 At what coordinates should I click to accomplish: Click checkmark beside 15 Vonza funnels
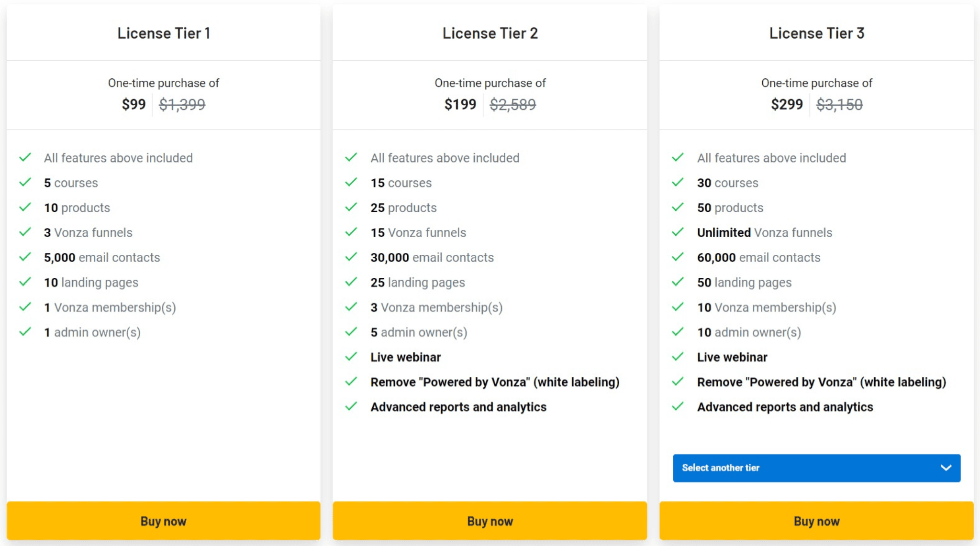[351, 232]
